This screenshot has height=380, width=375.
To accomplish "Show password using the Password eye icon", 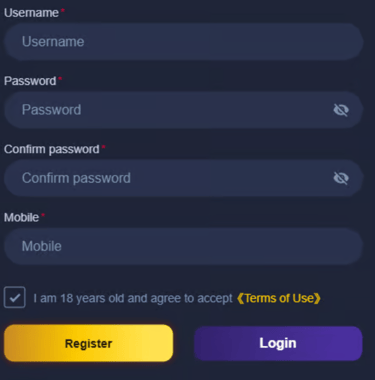I will click(341, 110).
